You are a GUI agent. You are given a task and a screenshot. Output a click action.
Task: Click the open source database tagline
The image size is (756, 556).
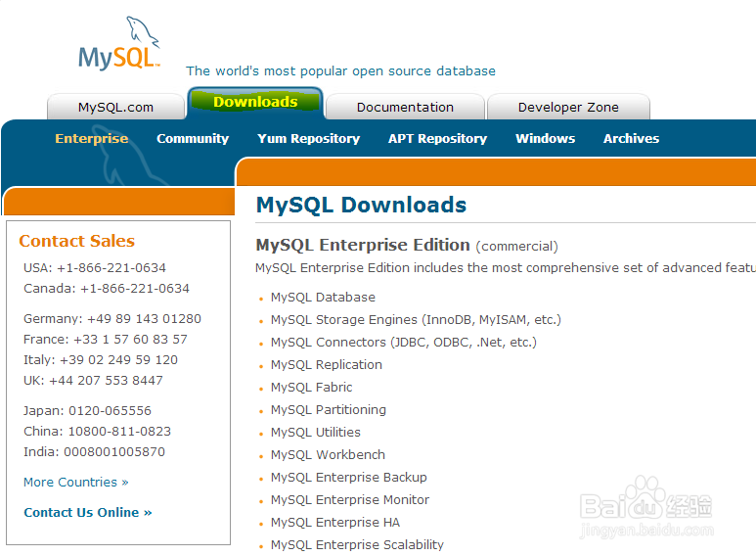[x=341, y=71]
